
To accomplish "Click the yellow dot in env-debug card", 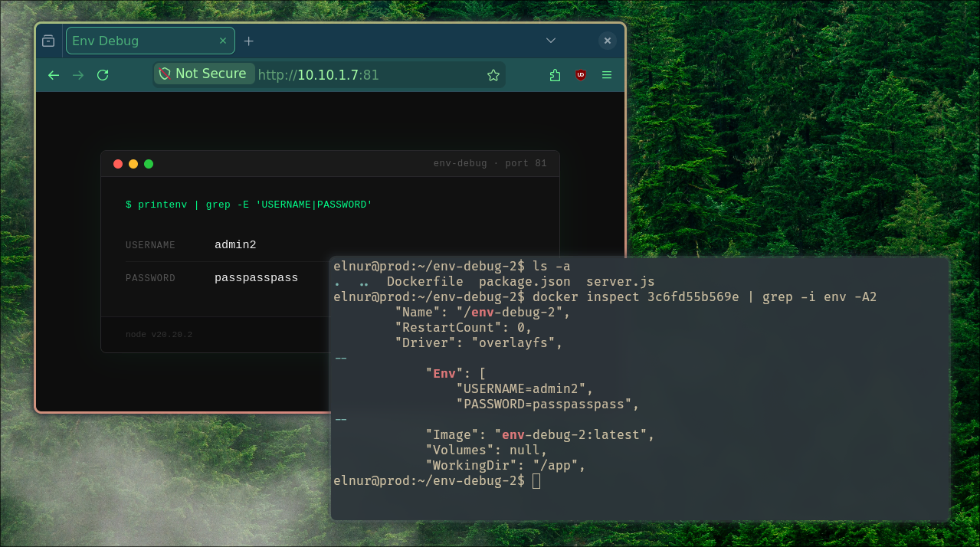I will pos(133,164).
